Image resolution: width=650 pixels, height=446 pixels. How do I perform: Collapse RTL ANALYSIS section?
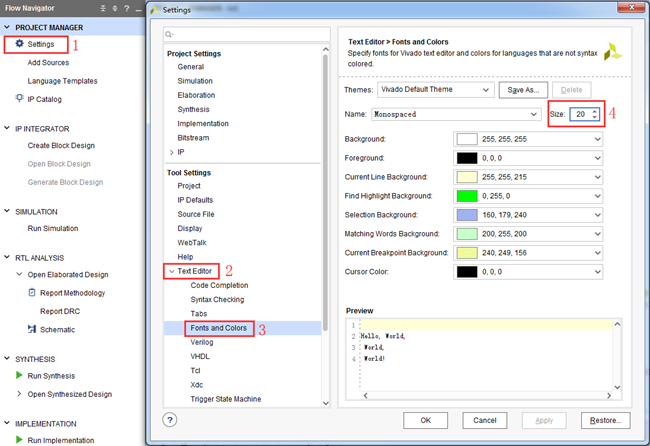coord(7,257)
